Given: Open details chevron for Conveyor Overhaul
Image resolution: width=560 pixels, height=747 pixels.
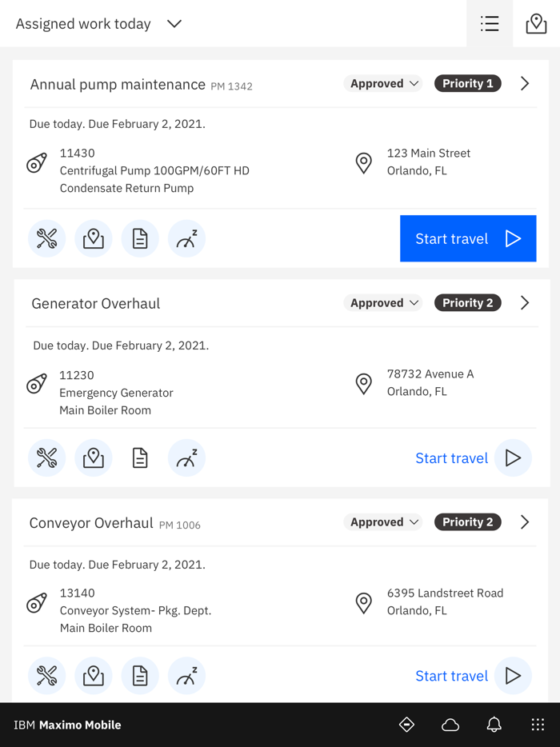Looking at the screenshot, I should pyautogui.click(x=525, y=521).
